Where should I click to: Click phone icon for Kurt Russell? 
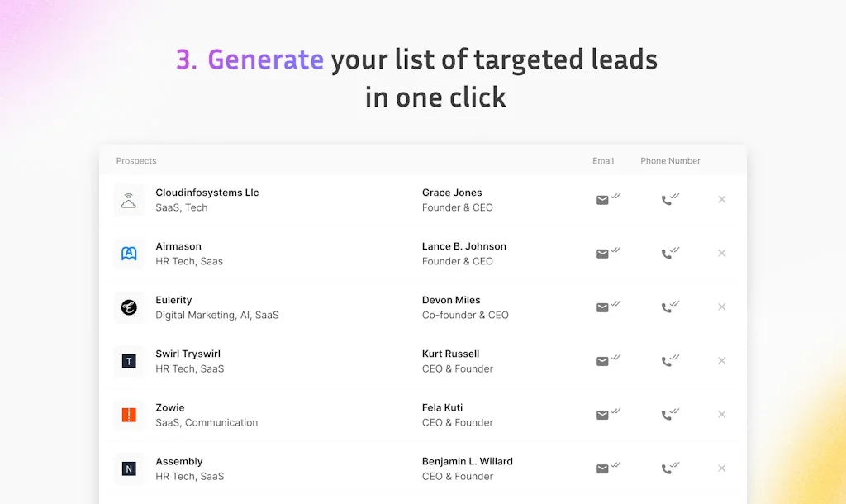tap(668, 361)
